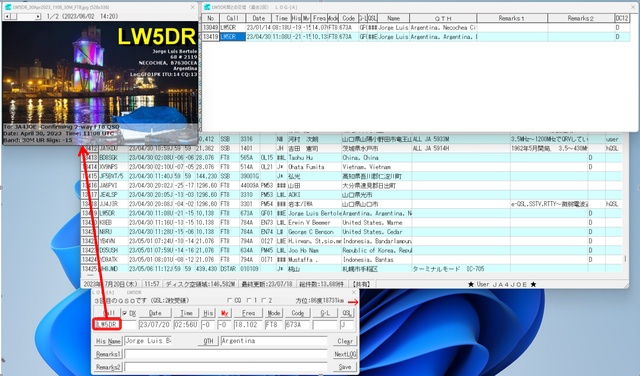Select the JE4LSP row in the main log

pos(351,195)
